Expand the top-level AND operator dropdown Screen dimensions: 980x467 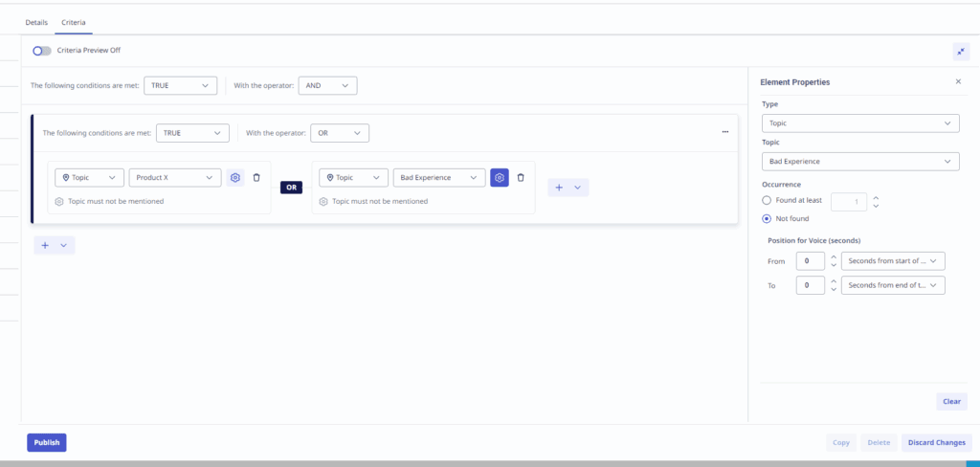327,85
